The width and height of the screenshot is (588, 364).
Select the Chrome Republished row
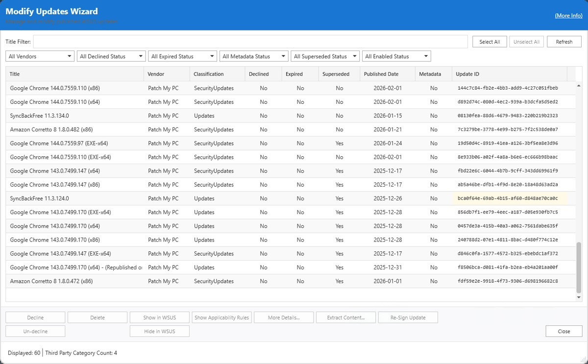pyautogui.click(x=291, y=267)
